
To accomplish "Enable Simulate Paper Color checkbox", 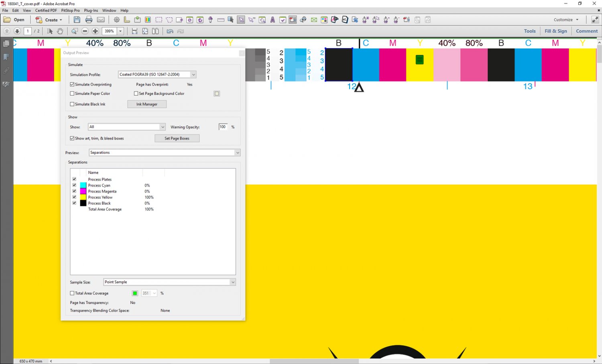I will coord(72,94).
